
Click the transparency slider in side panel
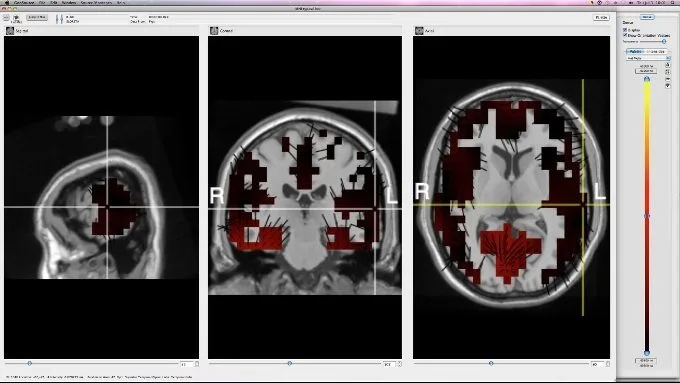[x=654, y=41]
